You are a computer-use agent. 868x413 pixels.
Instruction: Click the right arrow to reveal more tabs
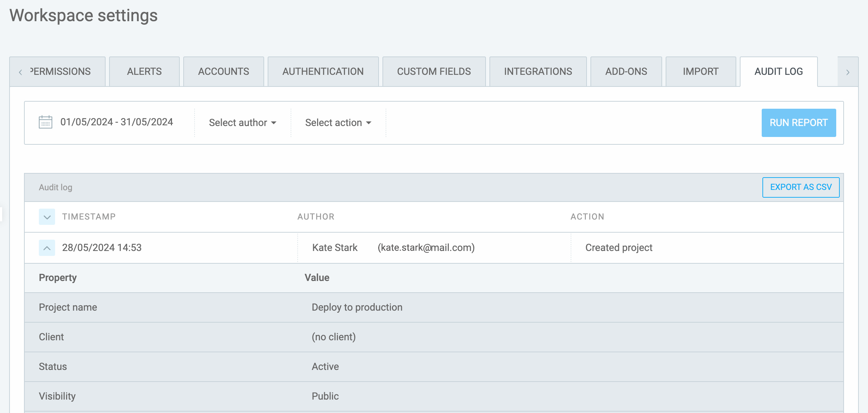[x=848, y=72]
